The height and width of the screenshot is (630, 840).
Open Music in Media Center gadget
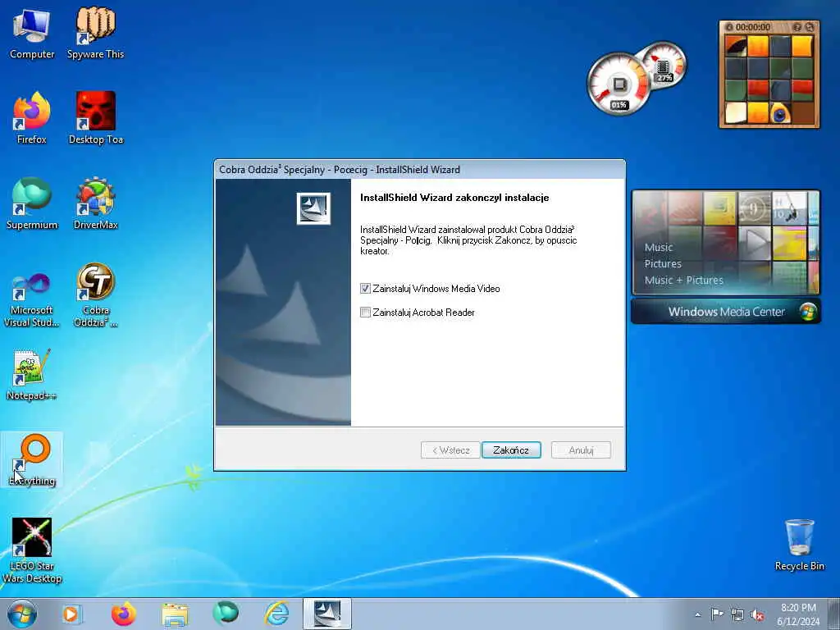click(x=659, y=248)
